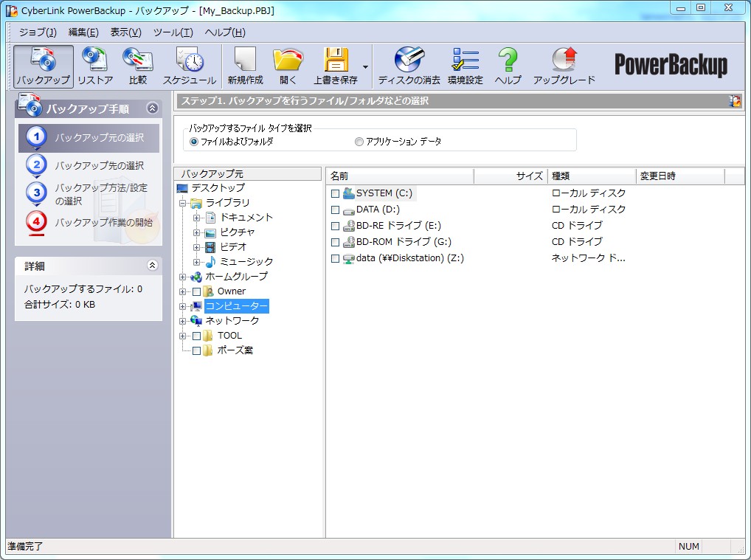Viewport: 751px width, 560px height.
Task: Click the PowerBackup logo
Action: (x=671, y=65)
